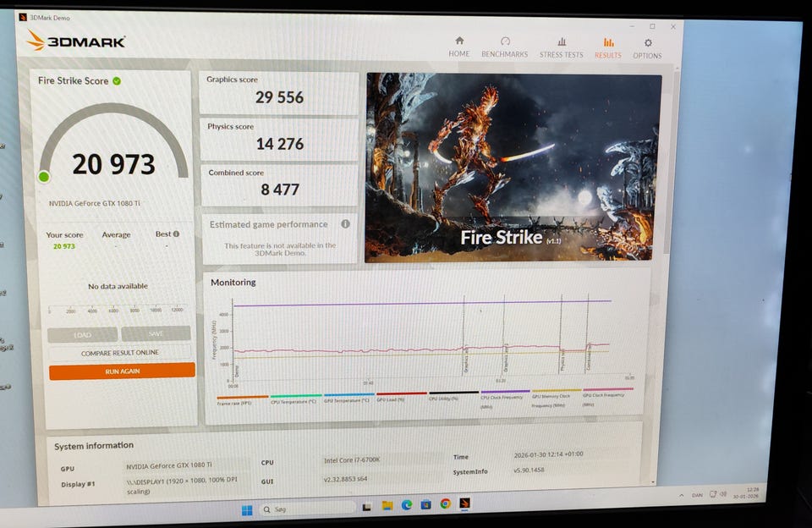Click the info icon next to Best

pyautogui.click(x=176, y=234)
